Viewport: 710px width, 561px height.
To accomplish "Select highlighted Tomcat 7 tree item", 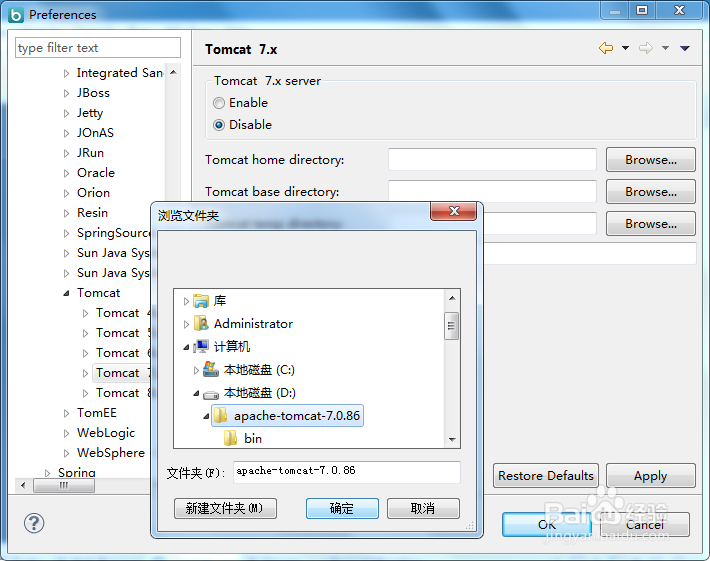I will (121, 373).
